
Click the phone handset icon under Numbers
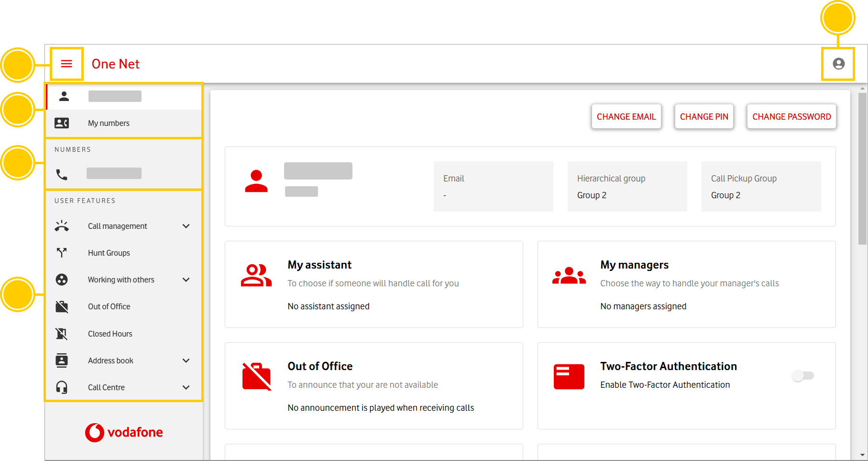(62, 174)
